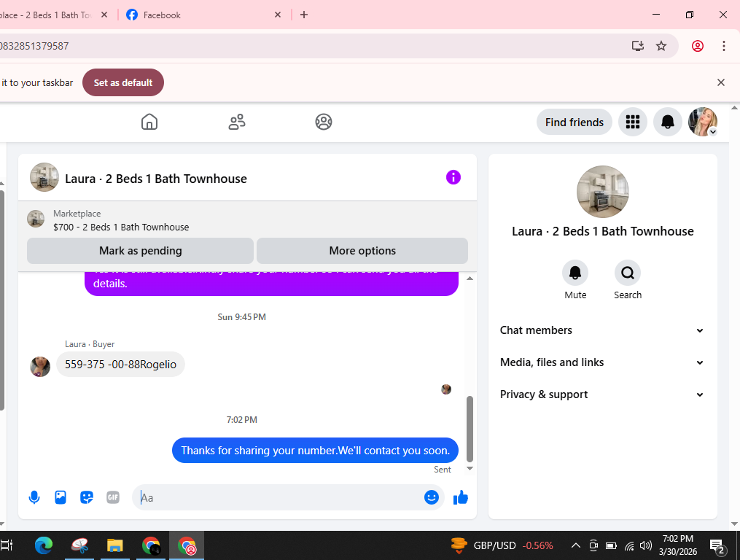Viewport: 740px width, 560px height.
Task: Dismiss the default browser banner
Action: click(720, 82)
